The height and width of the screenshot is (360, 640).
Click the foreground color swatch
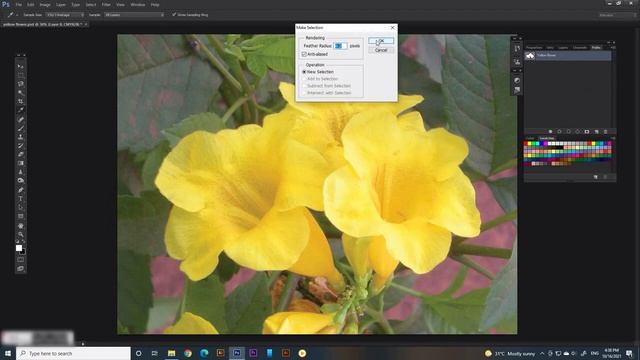point(19,248)
